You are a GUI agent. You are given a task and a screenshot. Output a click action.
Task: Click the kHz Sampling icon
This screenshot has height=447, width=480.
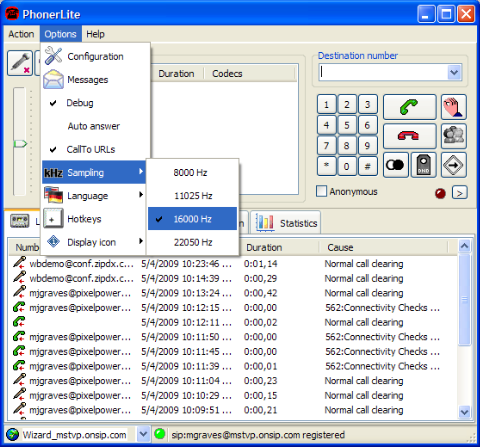click(53, 173)
